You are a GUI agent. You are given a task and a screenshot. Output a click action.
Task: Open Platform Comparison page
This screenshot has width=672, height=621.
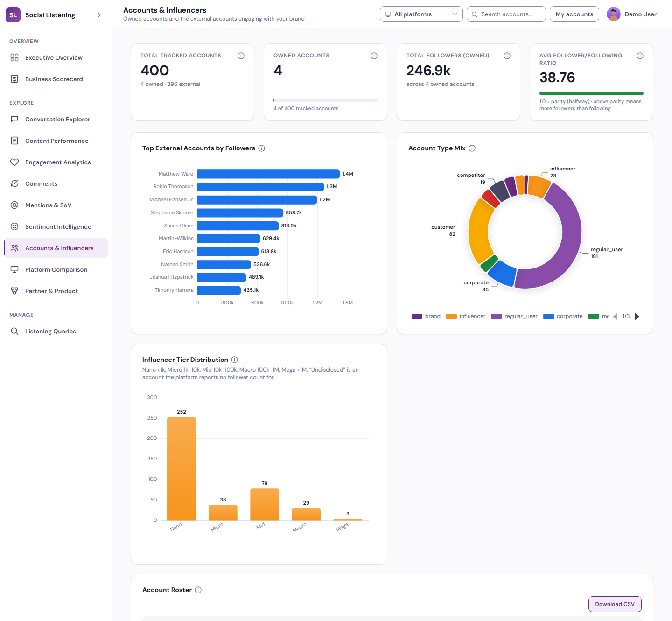tap(56, 269)
